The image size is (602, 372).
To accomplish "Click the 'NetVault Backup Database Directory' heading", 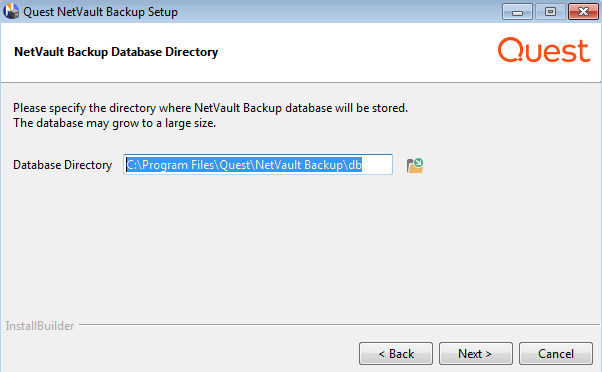I will (116, 52).
